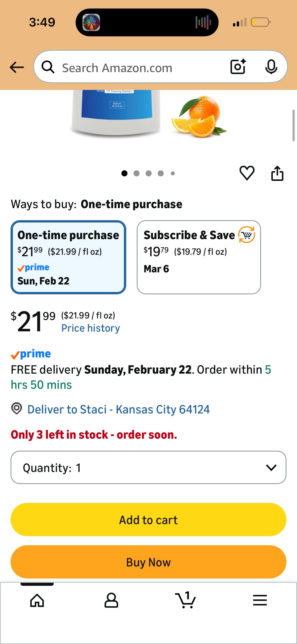Buy Now with one tap
Image resolution: width=297 pixels, height=644 pixels.
pos(148,562)
